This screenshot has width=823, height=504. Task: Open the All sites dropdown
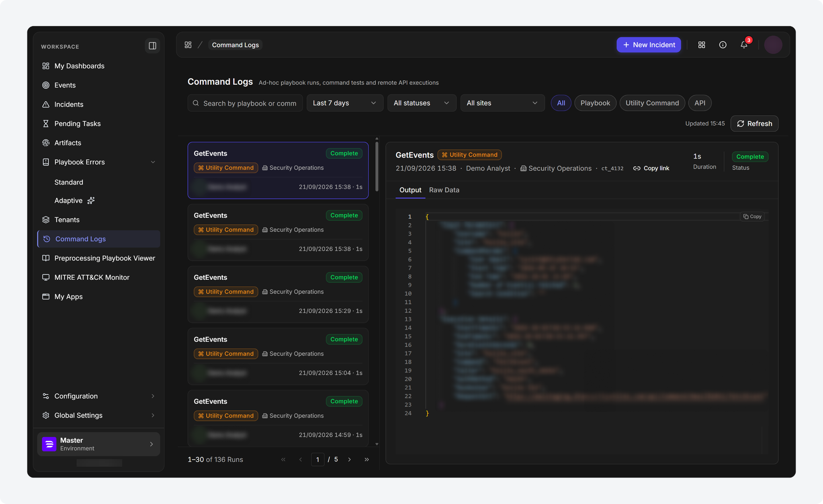pyautogui.click(x=502, y=103)
